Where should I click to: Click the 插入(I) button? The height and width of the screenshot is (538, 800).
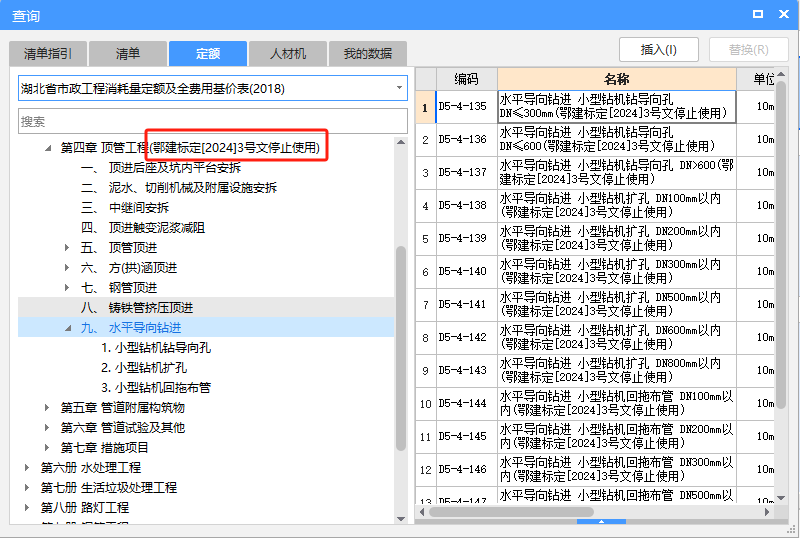pos(659,50)
